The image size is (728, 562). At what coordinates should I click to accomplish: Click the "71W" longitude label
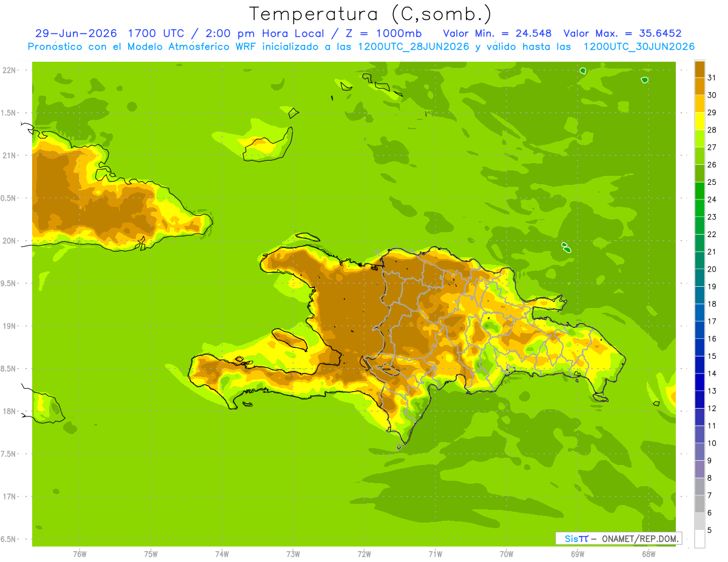pyautogui.click(x=435, y=554)
